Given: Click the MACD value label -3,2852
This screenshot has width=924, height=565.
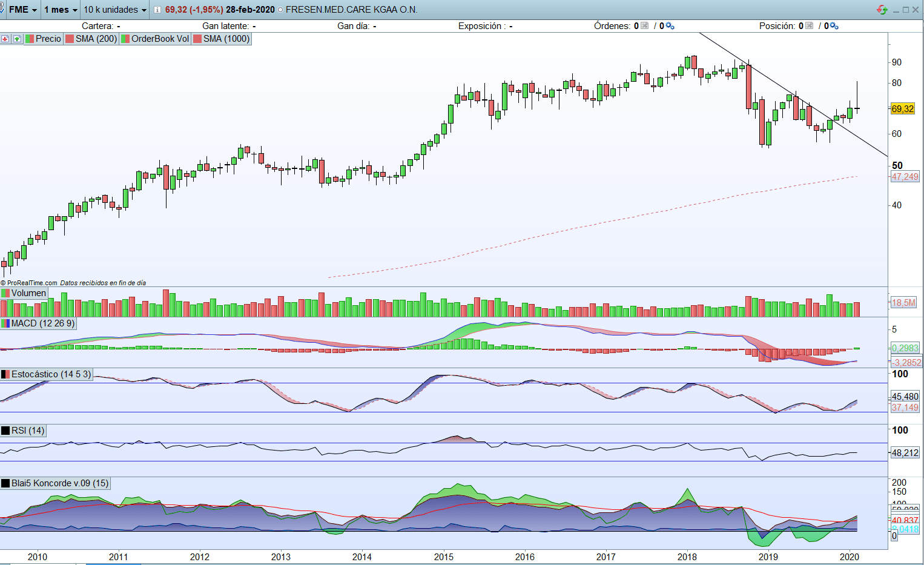Looking at the screenshot, I should coord(906,363).
